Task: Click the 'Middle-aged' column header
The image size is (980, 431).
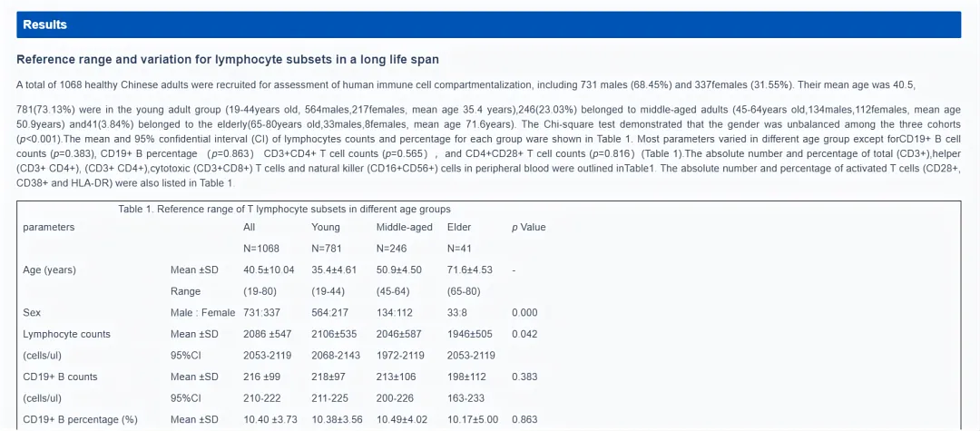Action: click(x=405, y=227)
